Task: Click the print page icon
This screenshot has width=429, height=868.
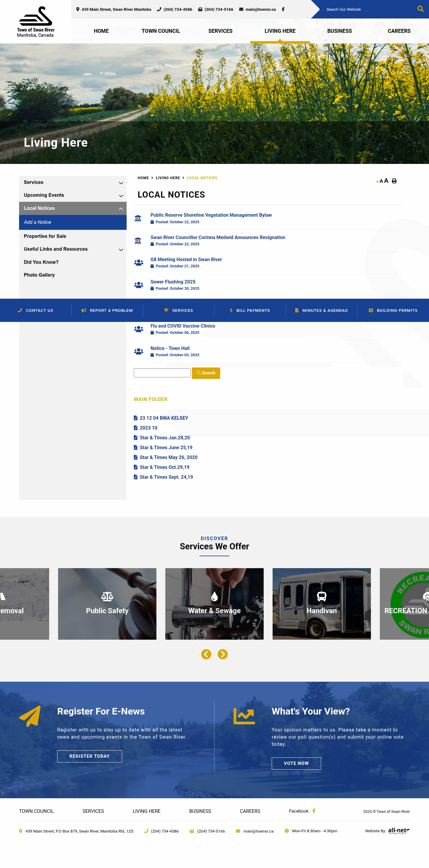Action: point(394,181)
